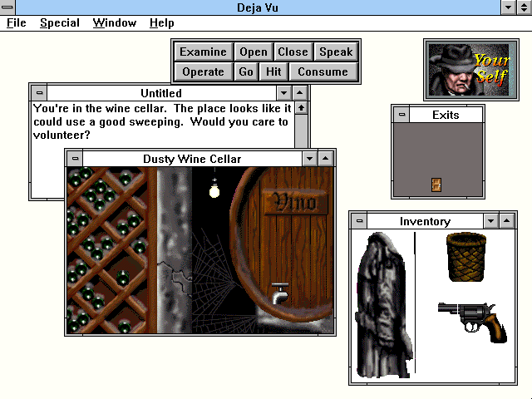Click the hanging light bulb
532x399 pixels.
tap(214, 190)
